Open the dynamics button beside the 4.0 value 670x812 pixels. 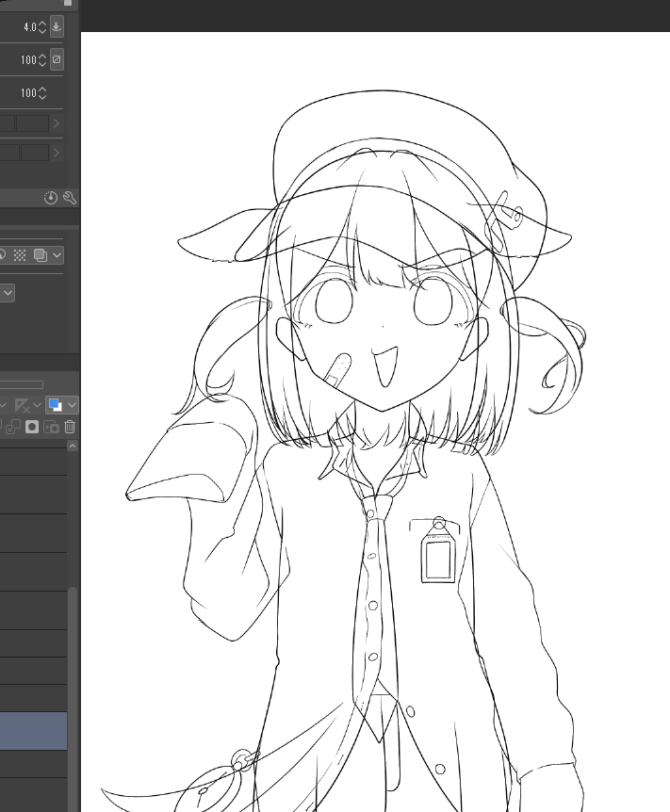click(57, 26)
